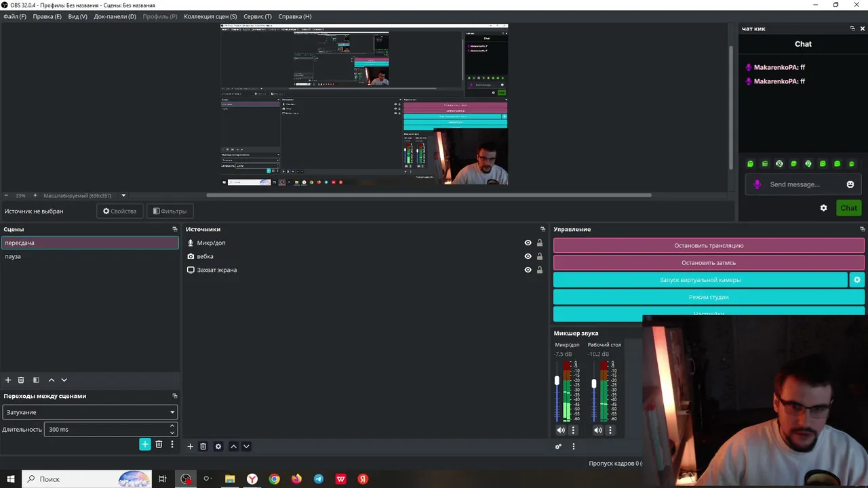
Task: Open Коллекция сцен (S) menu
Action: [210, 16]
